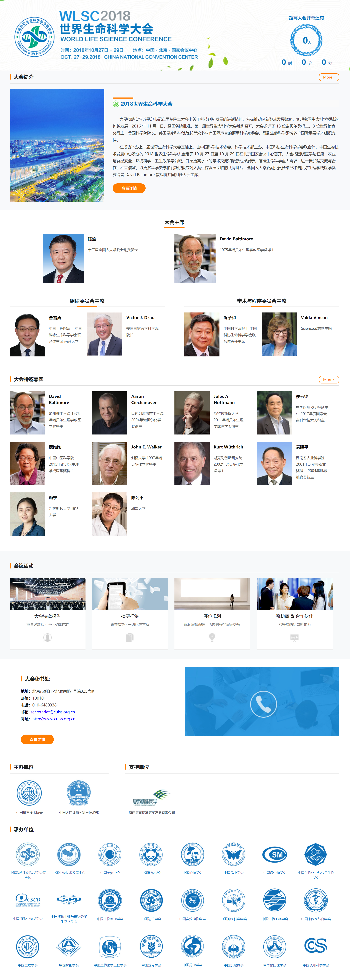Viewport: 350px width, 980px height.
Task: Click the orange 查看详情 button under conference intro
Action: (129, 188)
